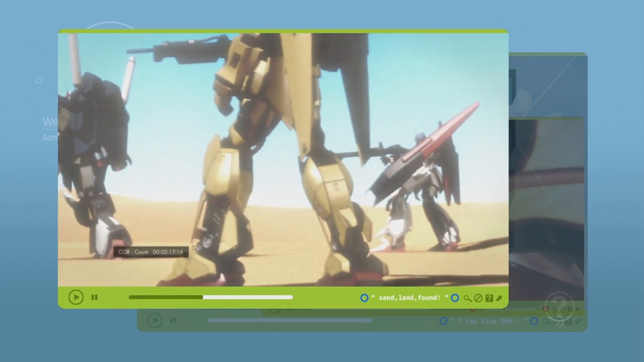Viewport: 644px width, 362px height.
Task: Click blue circle left of "I saw blue OOM"
Action: (x=443, y=321)
